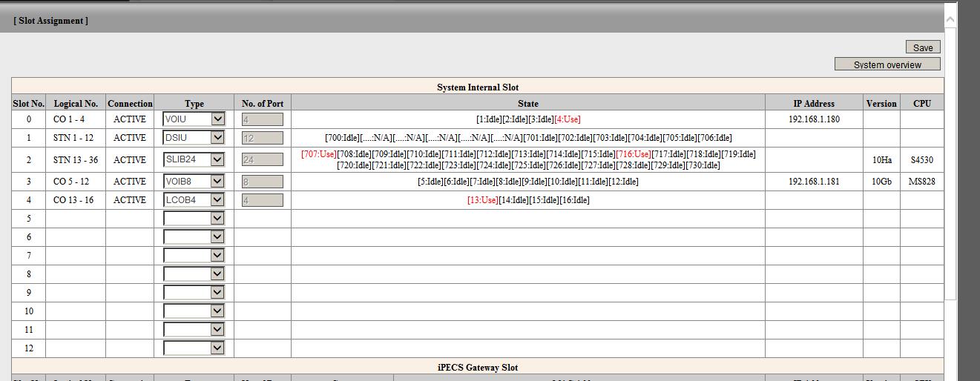Open the LCOB4 type dropdown
The width and height of the screenshot is (980, 381).
click(194, 199)
